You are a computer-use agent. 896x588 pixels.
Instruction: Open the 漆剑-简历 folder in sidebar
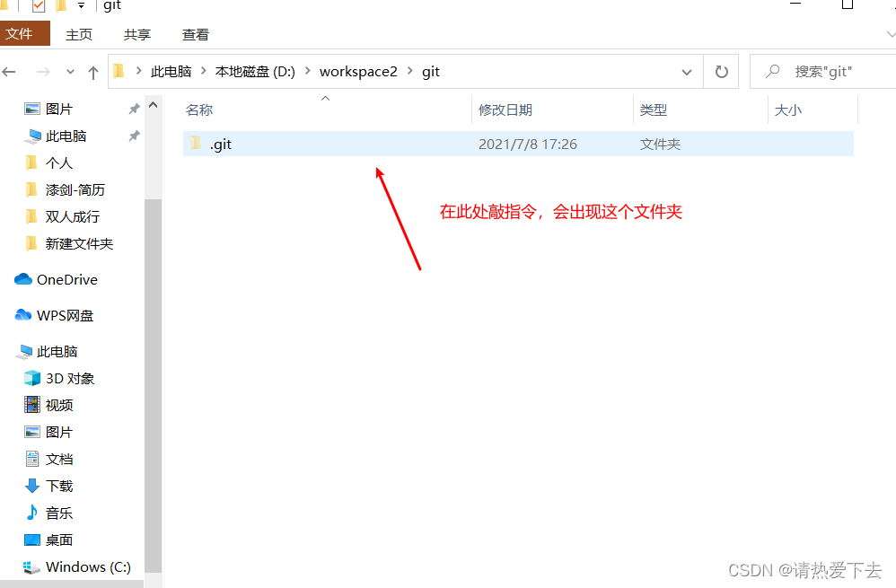[75, 189]
